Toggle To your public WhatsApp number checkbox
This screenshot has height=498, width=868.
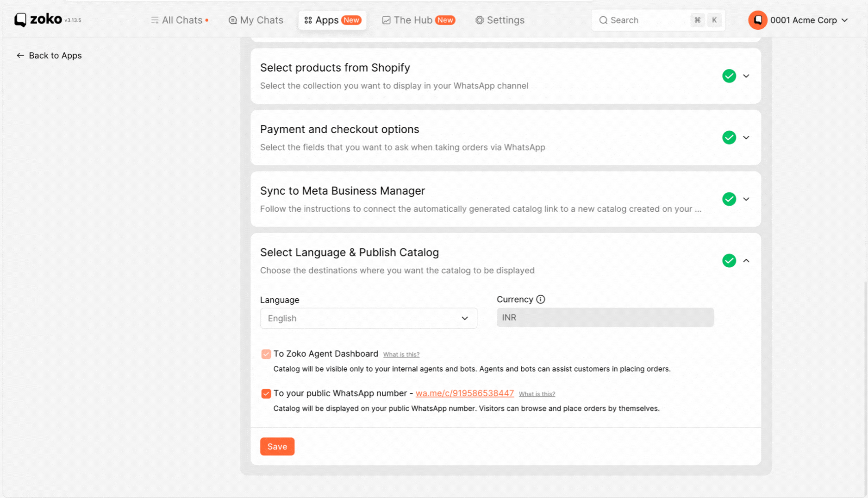pyautogui.click(x=266, y=393)
